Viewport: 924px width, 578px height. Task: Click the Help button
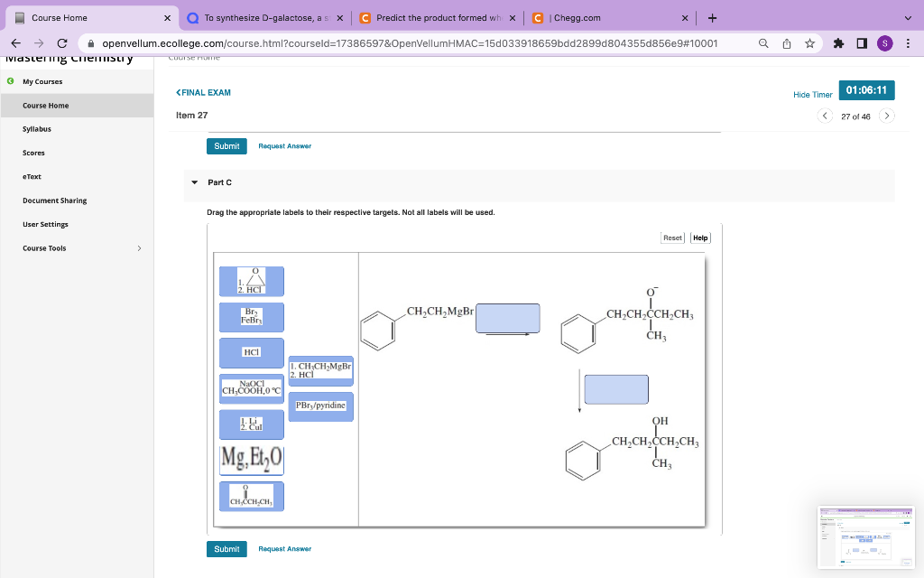click(x=700, y=238)
